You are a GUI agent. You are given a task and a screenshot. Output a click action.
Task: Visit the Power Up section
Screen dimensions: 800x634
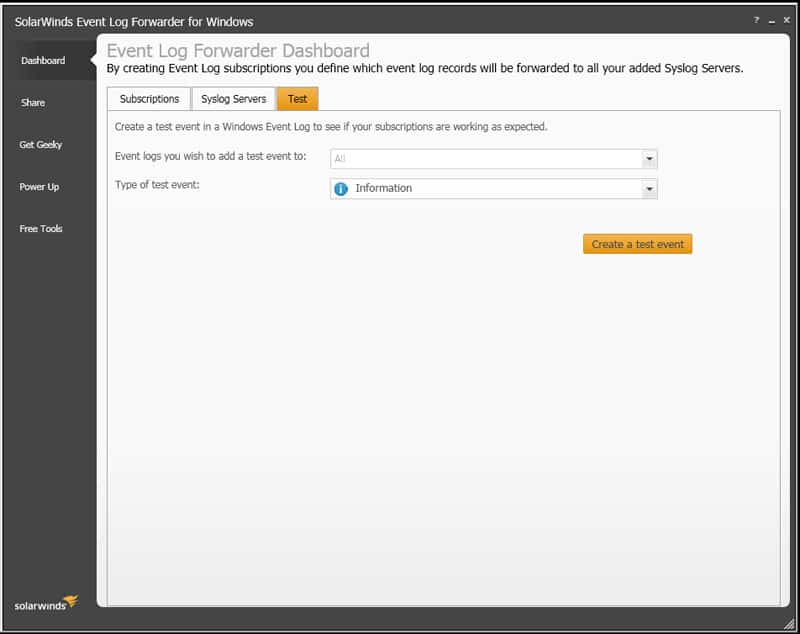pos(41,186)
